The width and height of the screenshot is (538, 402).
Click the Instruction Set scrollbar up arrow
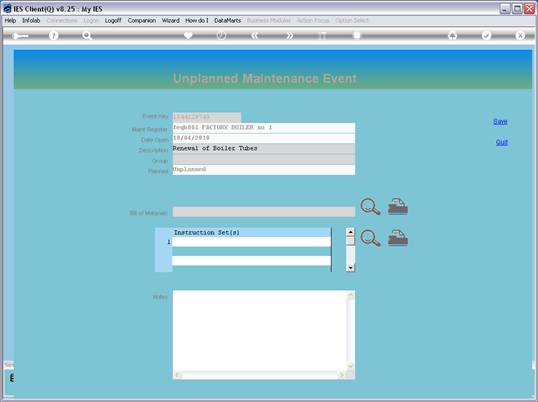pyautogui.click(x=350, y=232)
